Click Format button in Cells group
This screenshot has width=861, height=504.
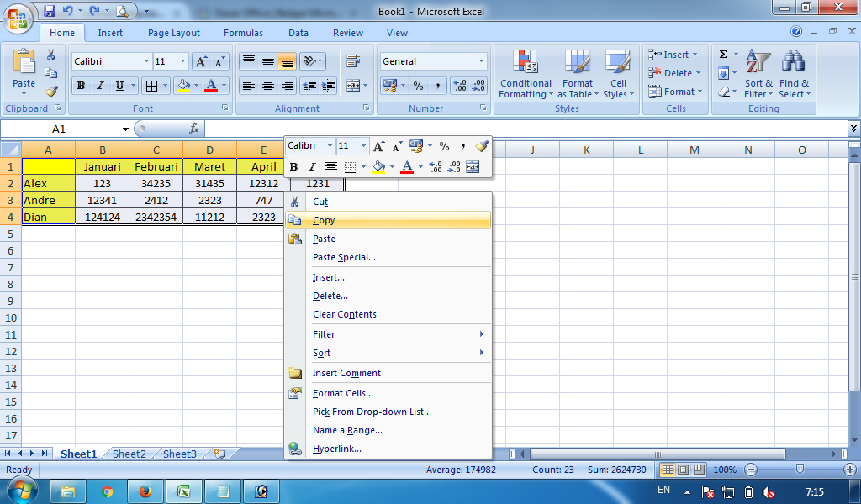pos(675,92)
